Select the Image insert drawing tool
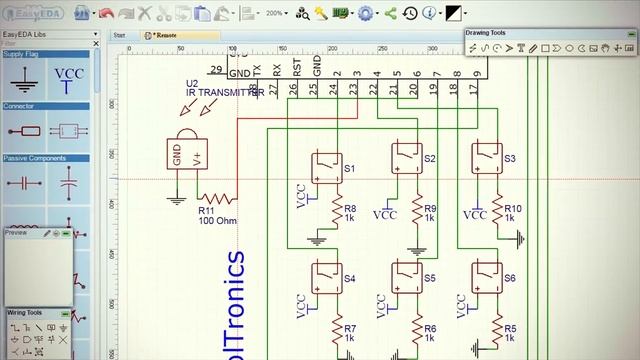640x360 pixels. click(x=593, y=48)
